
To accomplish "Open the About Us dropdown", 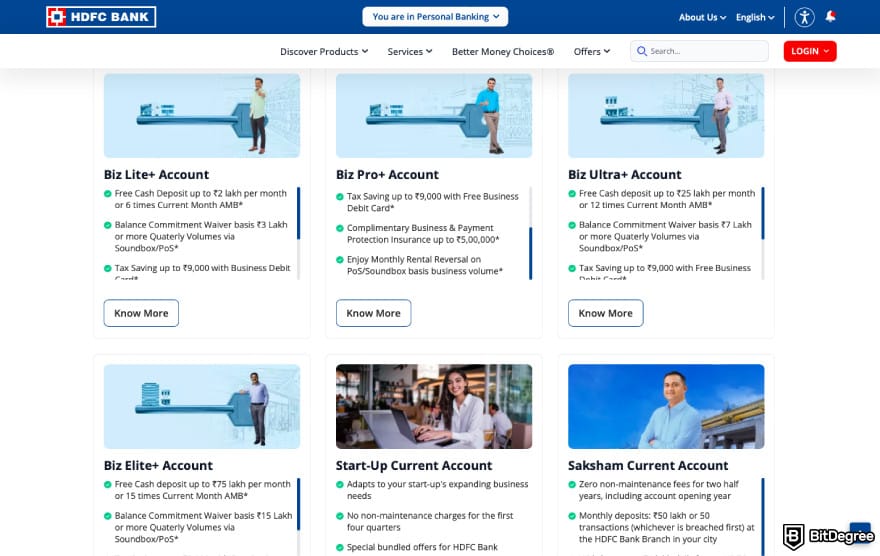I will pyautogui.click(x=702, y=17).
